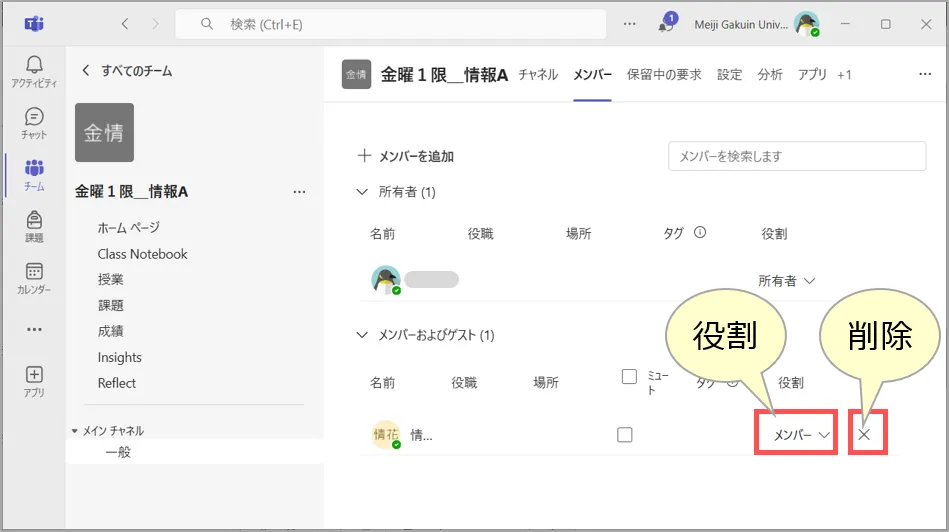Collapse the メンバーおよびゲスト section
The image size is (949, 532).
click(362, 335)
